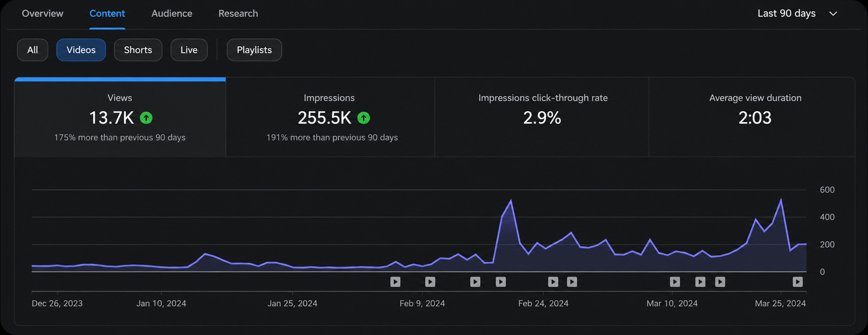The width and height of the screenshot is (868, 335).
Task: Toggle the Videos filter chip
Action: (x=81, y=50)
